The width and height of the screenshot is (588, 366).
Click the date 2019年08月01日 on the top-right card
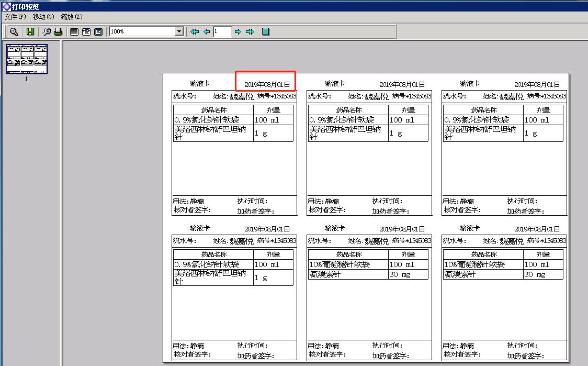point(537,84)
